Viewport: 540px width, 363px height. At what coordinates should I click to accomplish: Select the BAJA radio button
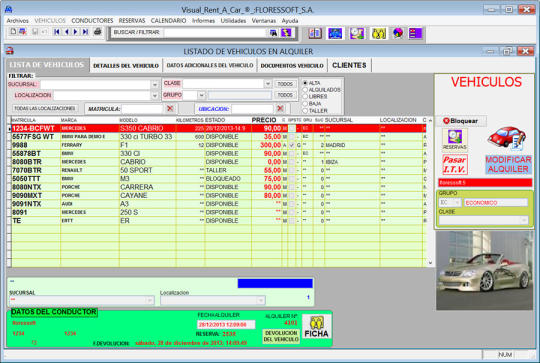click(305, 104)
